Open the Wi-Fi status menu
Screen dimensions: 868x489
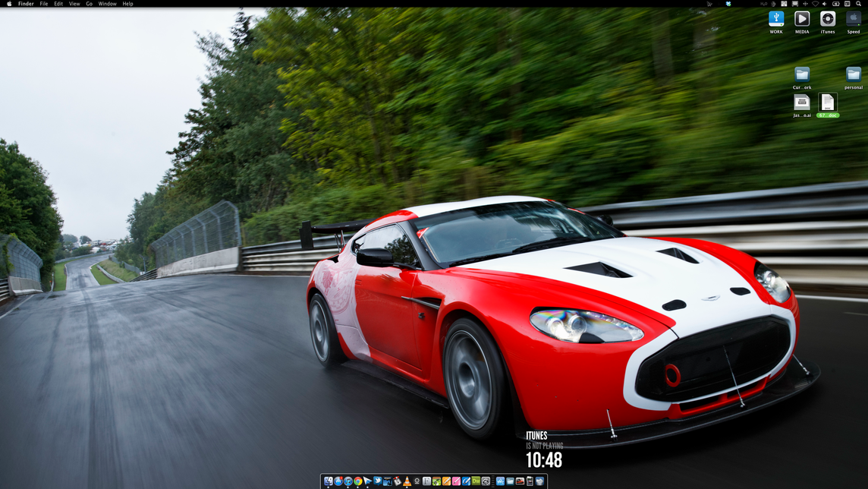(x=816, y=3)
